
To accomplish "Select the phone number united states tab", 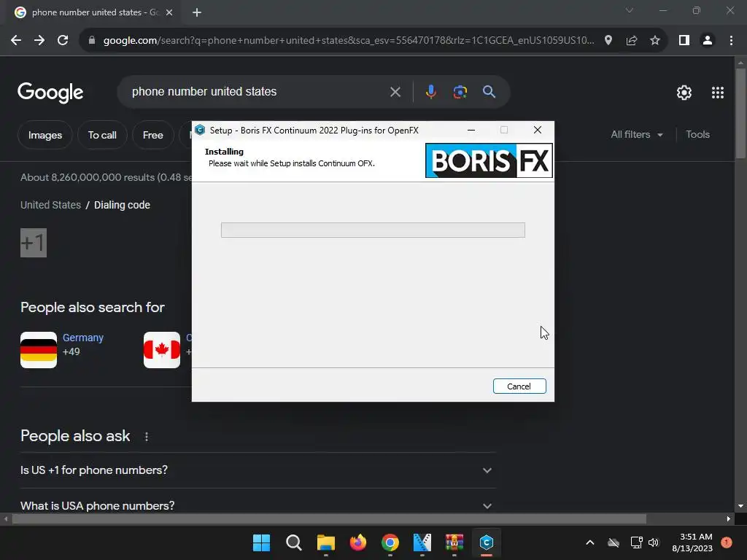I will tap(93, 12).
